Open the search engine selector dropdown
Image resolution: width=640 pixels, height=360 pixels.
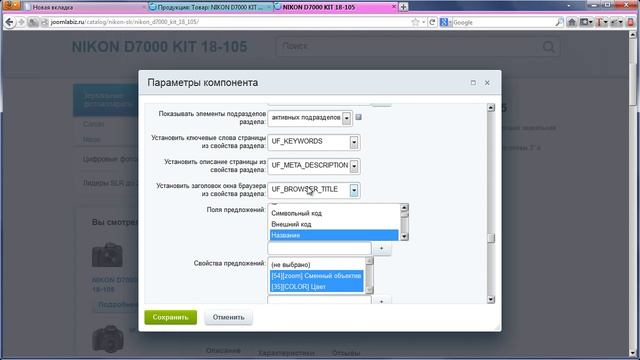(444, 22)
